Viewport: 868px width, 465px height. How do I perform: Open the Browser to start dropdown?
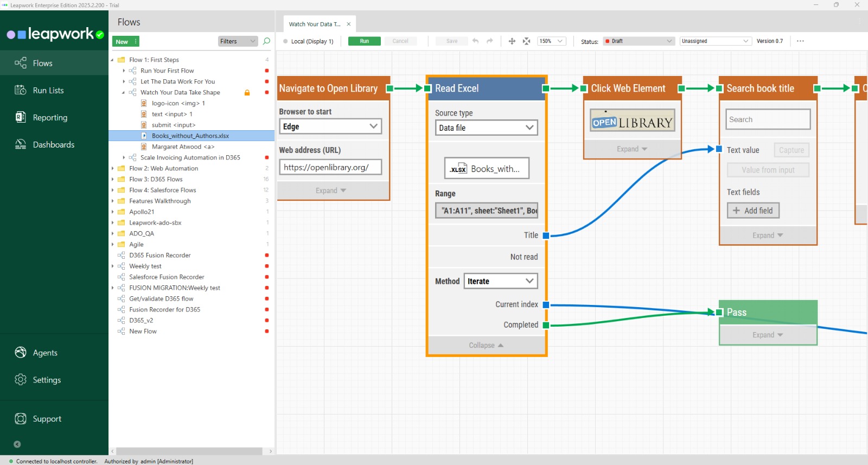click(330, 126)
